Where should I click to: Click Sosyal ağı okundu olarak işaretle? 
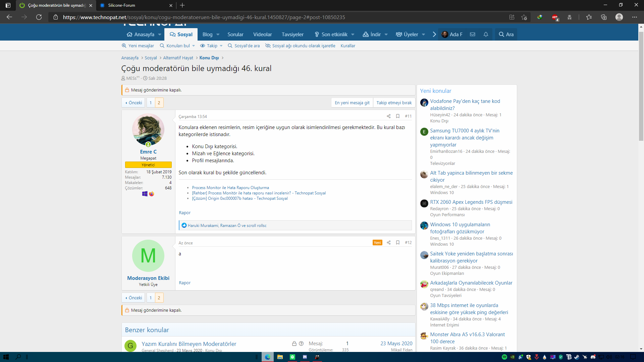point(300,46)
